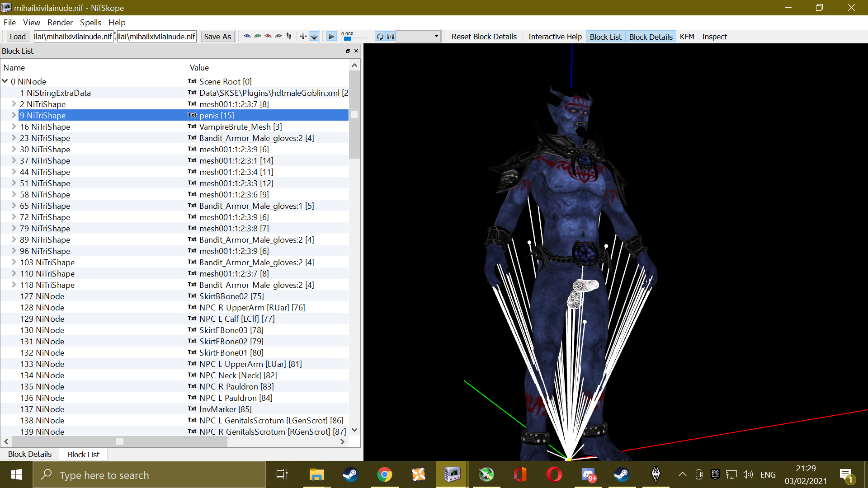Click the animation time slider
Image resolution: width=868 pixels, height=488 pixels.
click(x=355, y=39)
